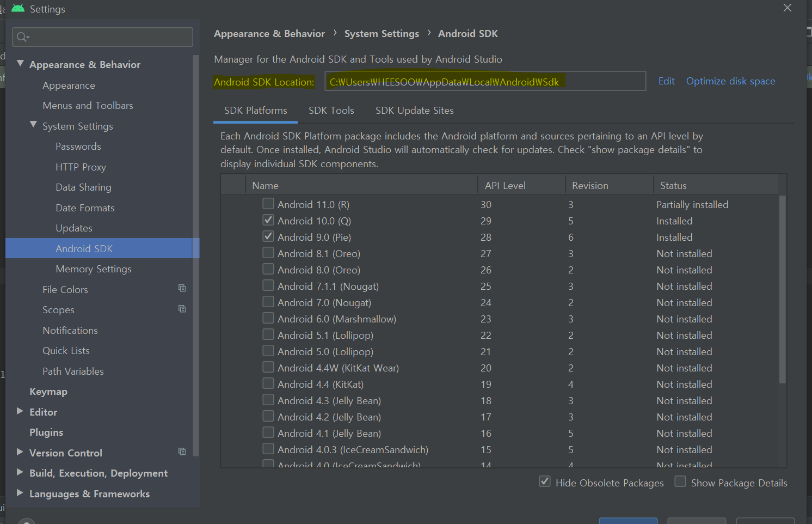This screenshot has width=812, height=524.
Task: Check the Android 6.0 (Marshmallow) checkbox
Action: [x=268, y=318]
